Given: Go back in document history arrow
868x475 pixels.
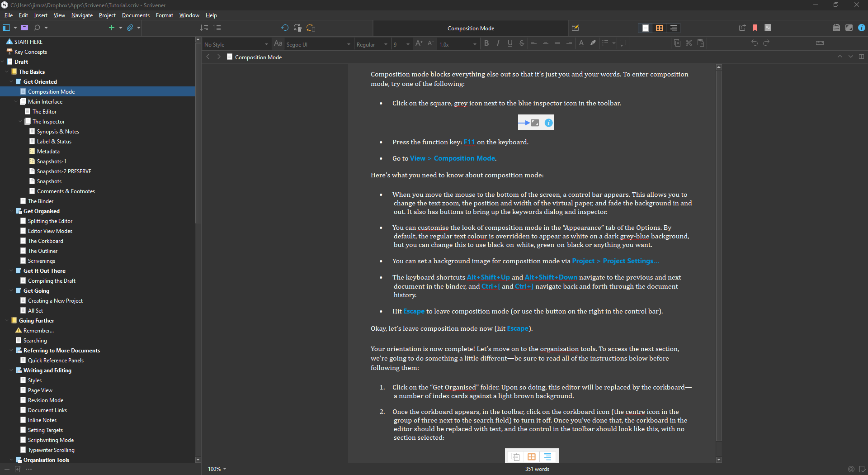Looking at the screenshot, I should pyautogui.click(x=208, y=57).
